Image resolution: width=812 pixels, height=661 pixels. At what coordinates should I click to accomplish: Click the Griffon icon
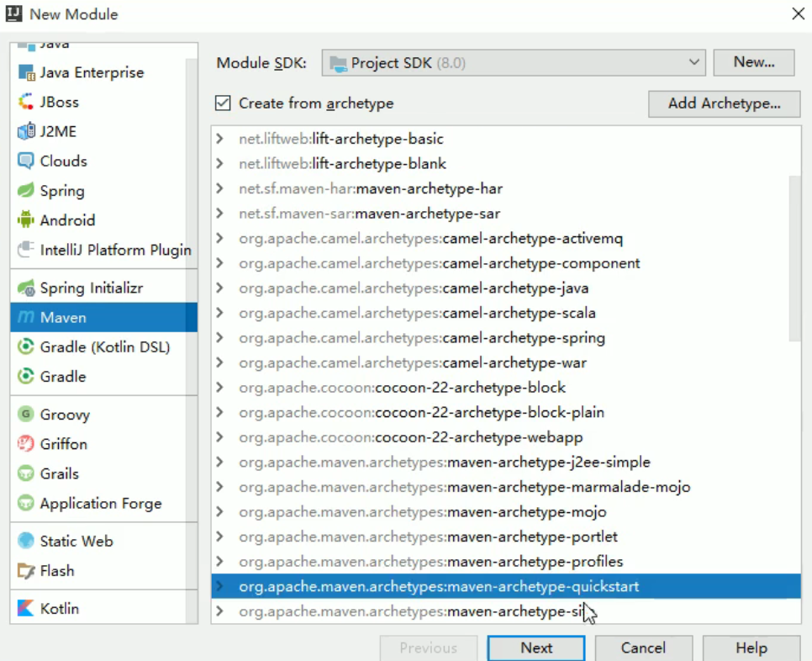click(26, 444)
